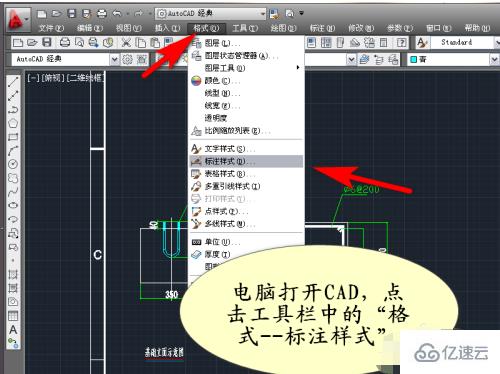Open the AutoCAD application menu button

(x=17, y=19)
